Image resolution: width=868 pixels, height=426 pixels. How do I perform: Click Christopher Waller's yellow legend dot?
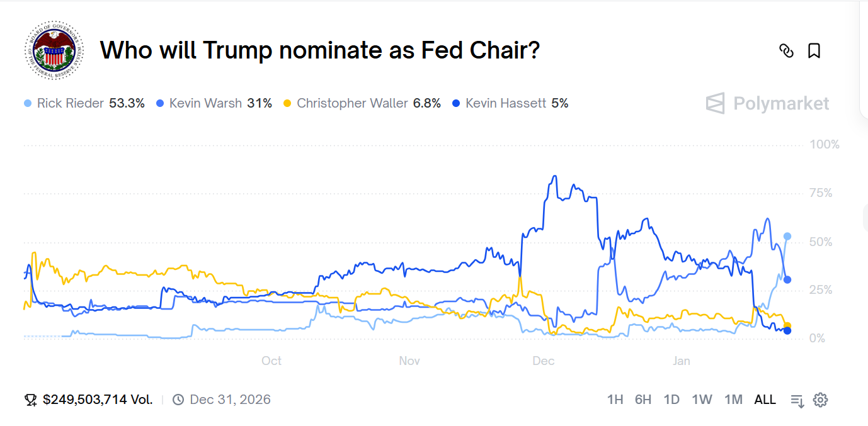click(x=287, y=103)
